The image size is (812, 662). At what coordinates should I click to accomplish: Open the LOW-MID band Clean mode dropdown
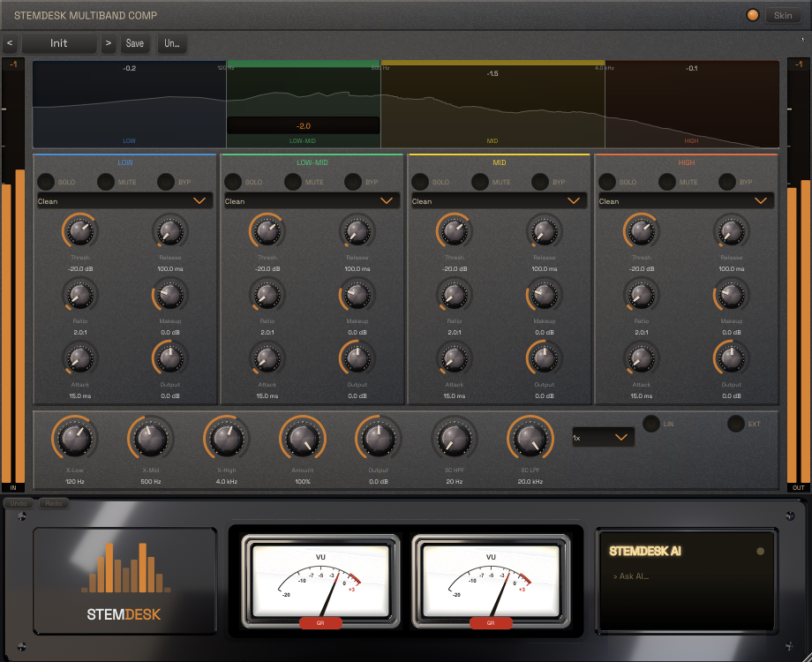click(x=312, y=201)
